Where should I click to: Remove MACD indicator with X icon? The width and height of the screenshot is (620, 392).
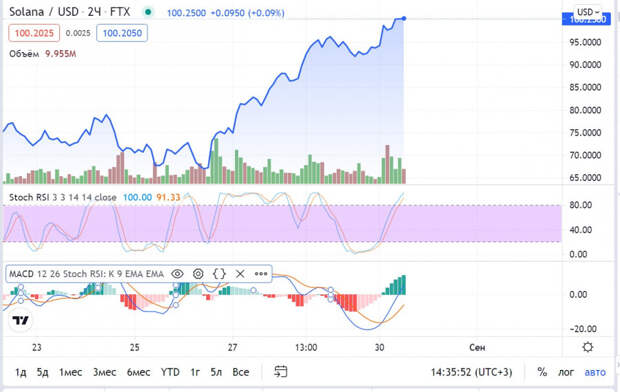click(240, 274)
